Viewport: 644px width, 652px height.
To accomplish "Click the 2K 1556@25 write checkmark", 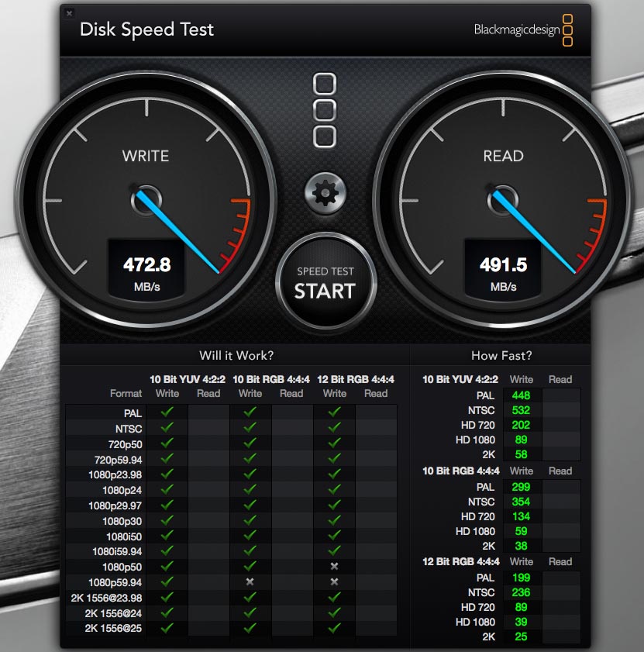I will tap(166, 628).
